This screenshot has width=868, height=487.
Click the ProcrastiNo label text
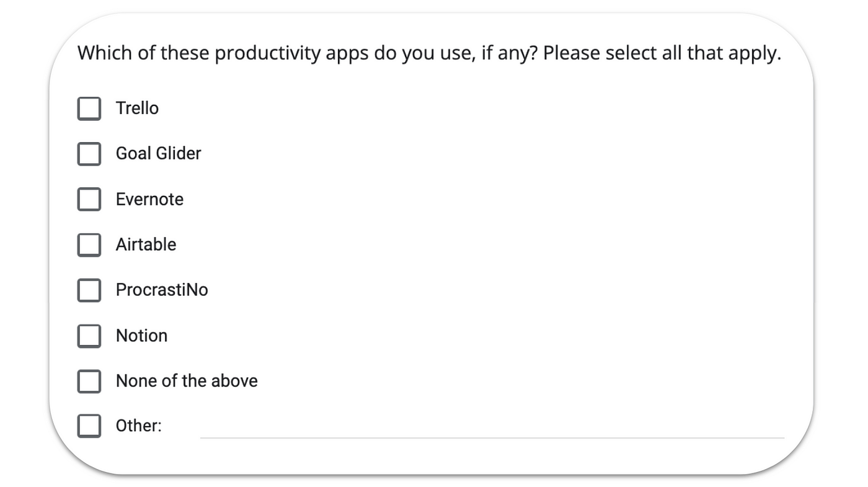coord(162,290)
